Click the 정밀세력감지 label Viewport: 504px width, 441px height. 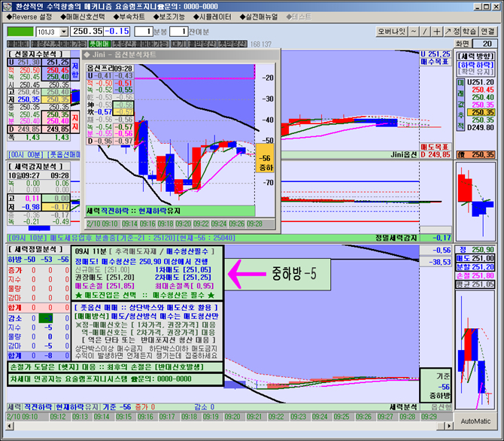pos(396,238)
